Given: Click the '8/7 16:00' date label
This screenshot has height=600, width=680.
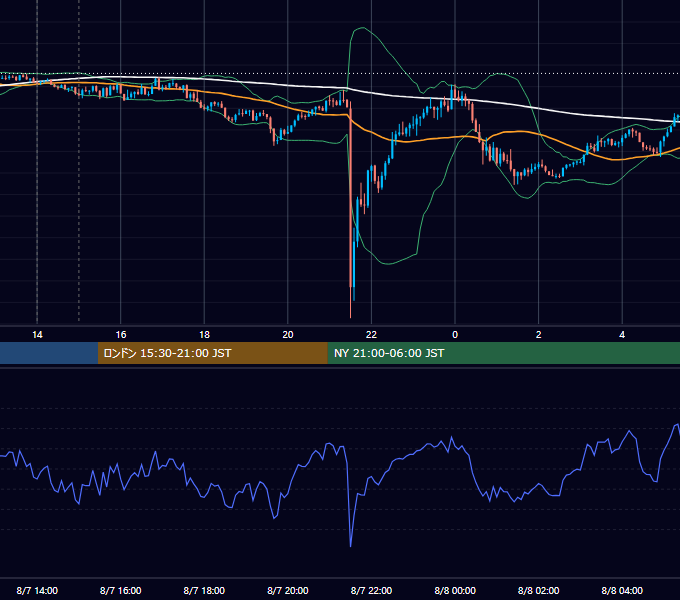Looking at the screenshot, I should coord(121,590).
